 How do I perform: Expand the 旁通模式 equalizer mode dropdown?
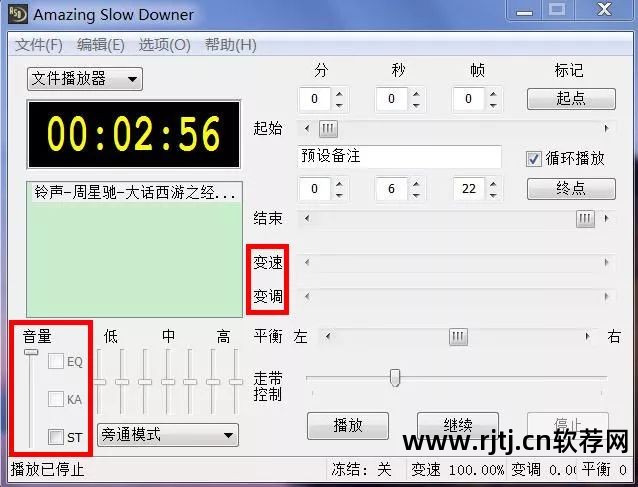tap(168, 435)
